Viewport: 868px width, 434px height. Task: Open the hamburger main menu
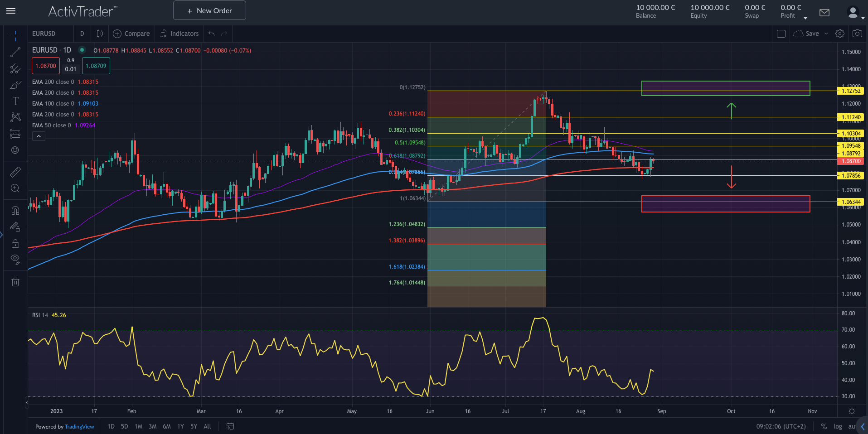11,12
